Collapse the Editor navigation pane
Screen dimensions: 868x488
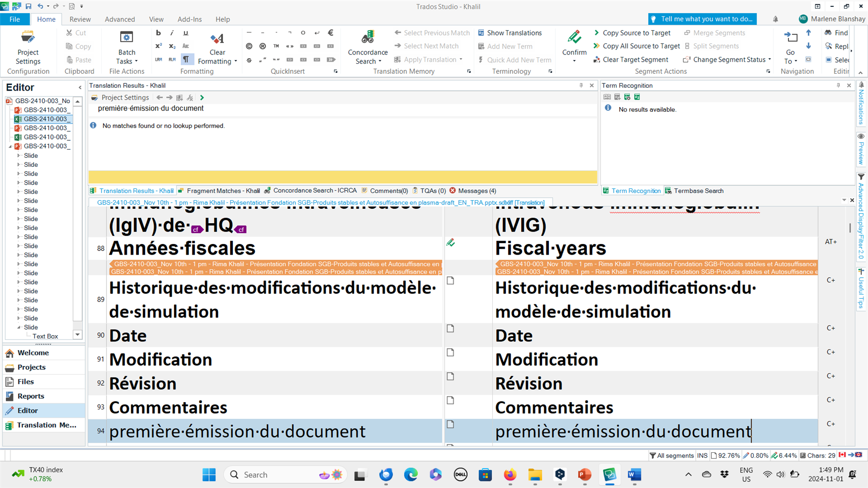[x=80, y=87]
